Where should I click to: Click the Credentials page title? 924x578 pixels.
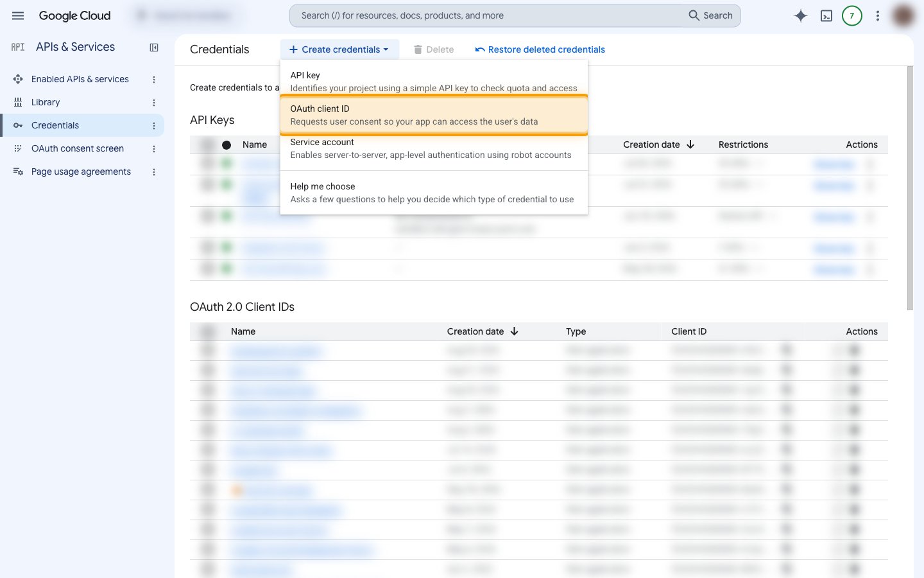click(219, 49)
